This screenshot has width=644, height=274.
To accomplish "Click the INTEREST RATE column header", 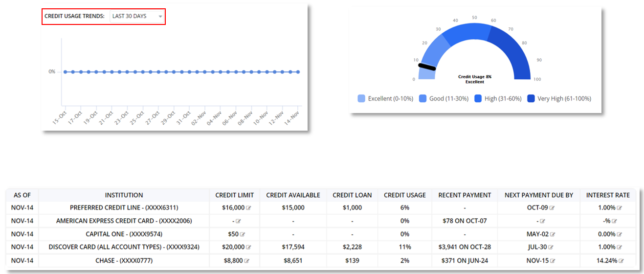I will (x=608, y=195).
